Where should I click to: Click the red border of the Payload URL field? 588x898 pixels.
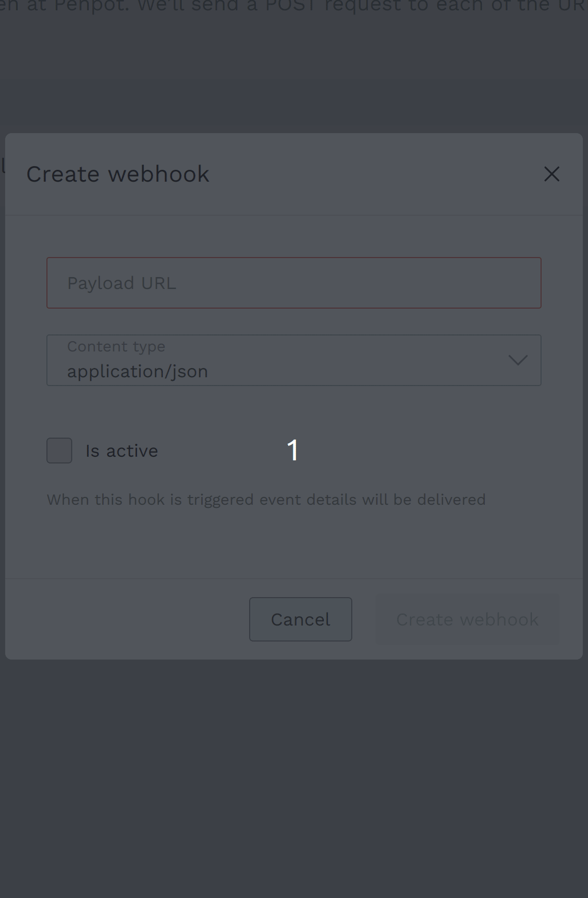(x=294, y=258)
